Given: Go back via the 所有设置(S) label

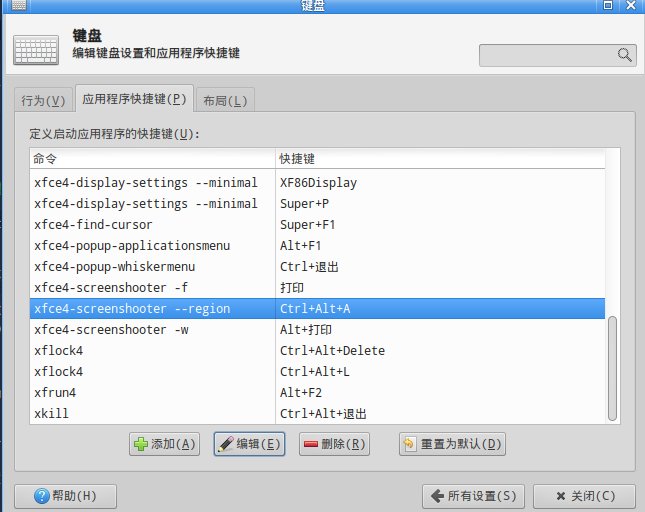Looking at the screenshot, I should pyautogui.click(x=482, y=496).
